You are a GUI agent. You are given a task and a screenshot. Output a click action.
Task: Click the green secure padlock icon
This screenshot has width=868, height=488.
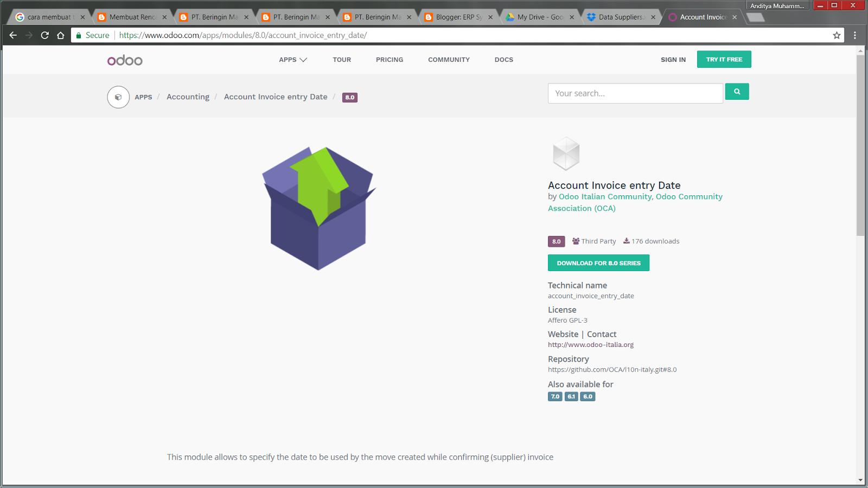[x=79, y=35]
